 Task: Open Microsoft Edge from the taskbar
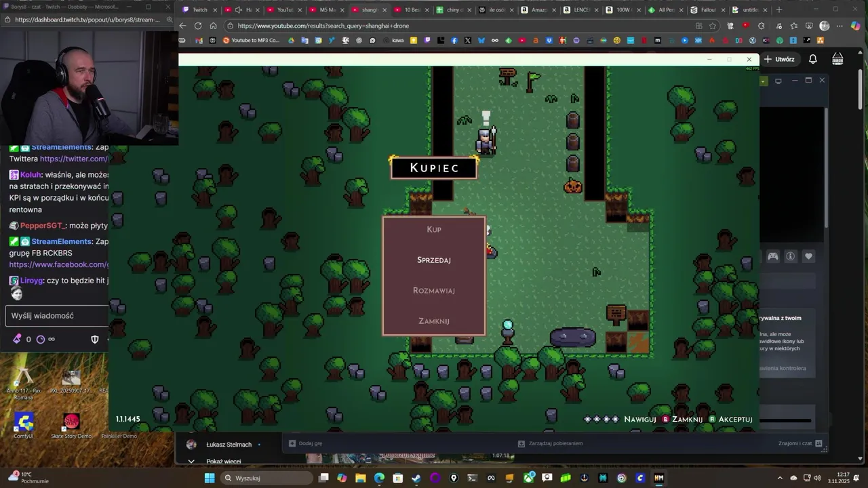(x=379, y=478)
